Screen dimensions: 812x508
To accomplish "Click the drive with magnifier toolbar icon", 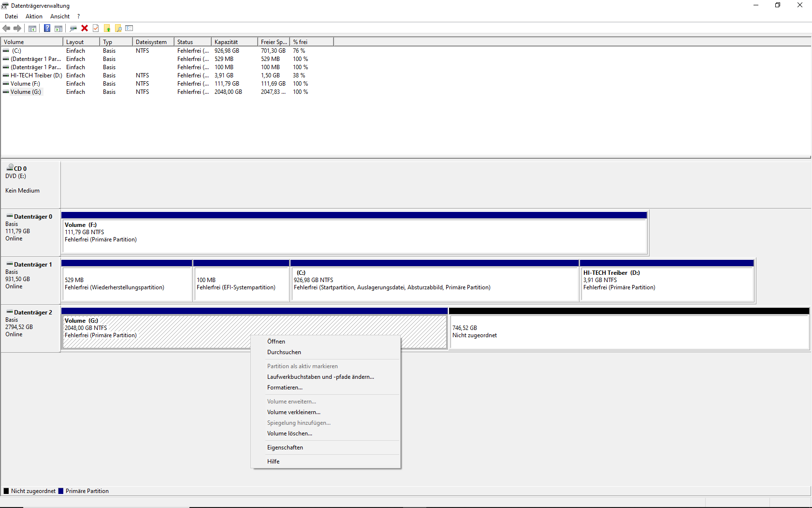I will [x=73, y=28].
